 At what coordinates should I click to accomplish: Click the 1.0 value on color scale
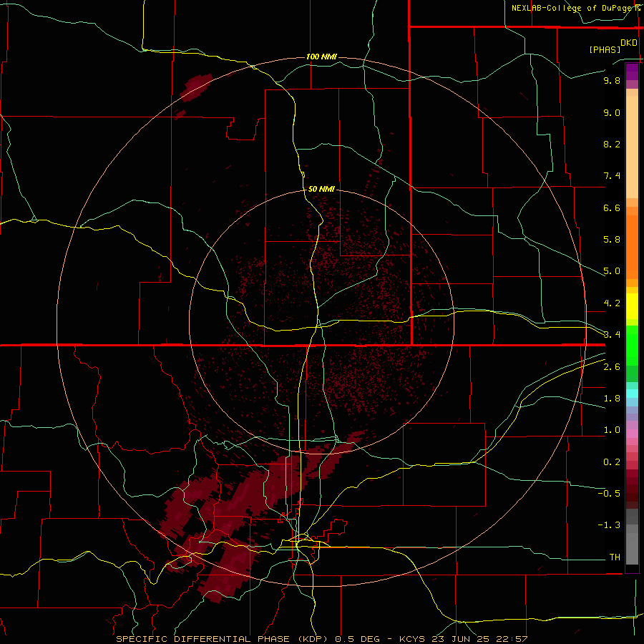[612, 430]
